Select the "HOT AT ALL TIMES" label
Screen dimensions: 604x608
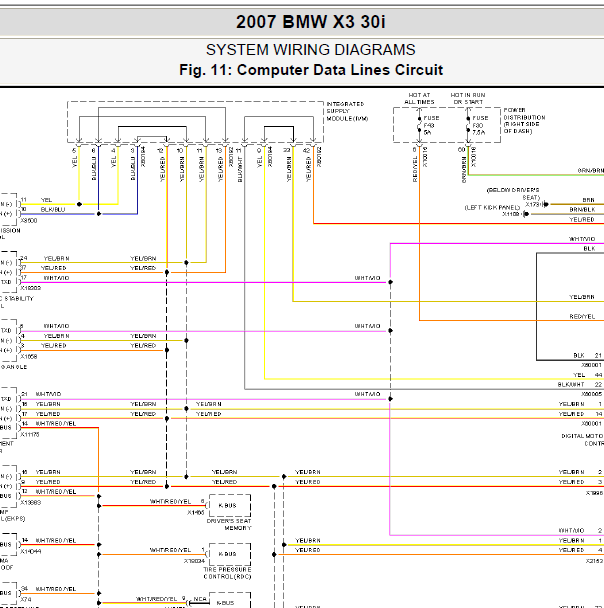click(419, 98)
